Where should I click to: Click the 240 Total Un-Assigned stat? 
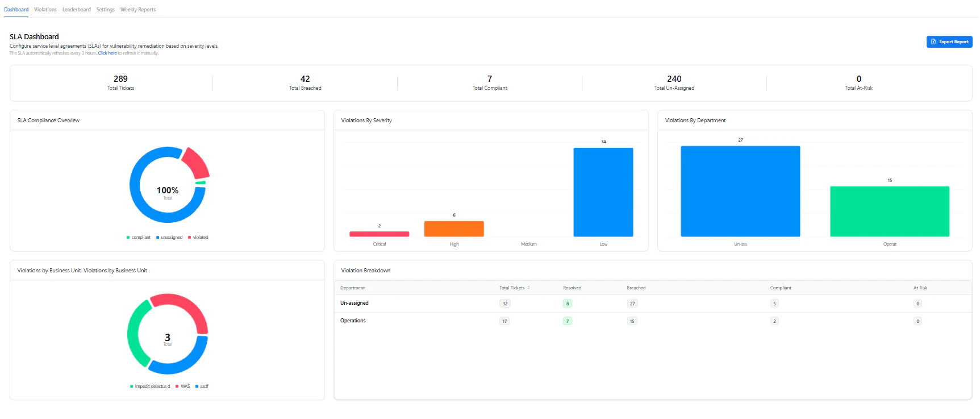(x=674, y=82)
